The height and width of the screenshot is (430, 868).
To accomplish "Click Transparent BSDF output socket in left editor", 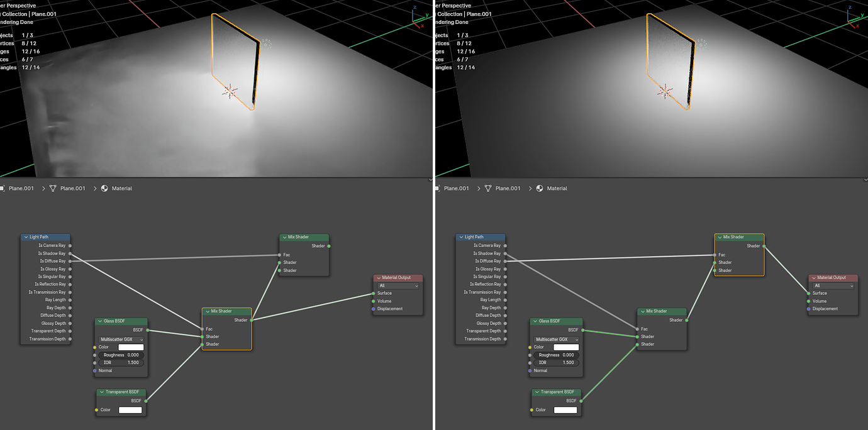I will [146, 400].
